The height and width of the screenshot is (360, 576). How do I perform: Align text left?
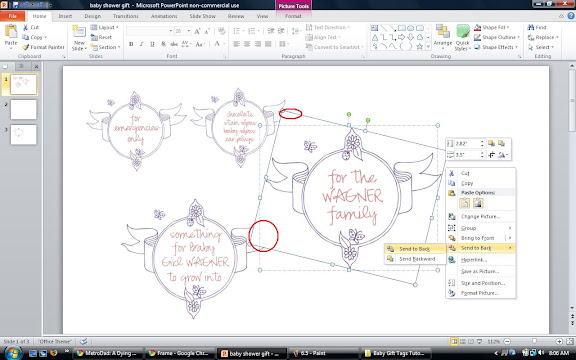tap(237, 44)
